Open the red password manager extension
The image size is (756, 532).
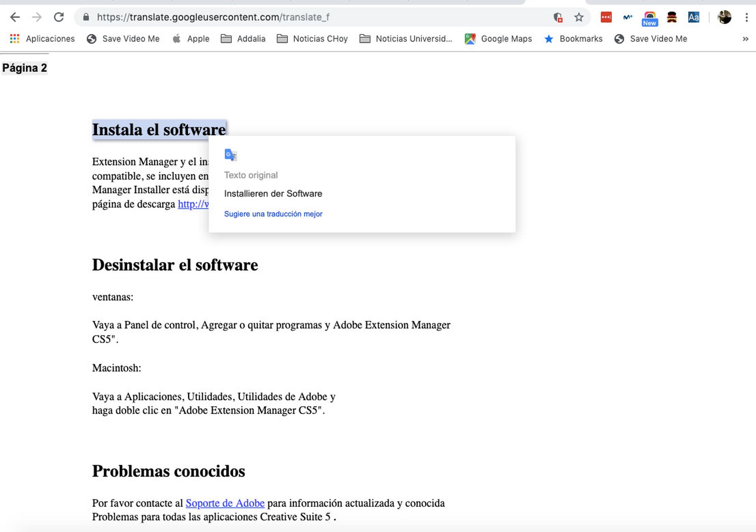point(606,17)
